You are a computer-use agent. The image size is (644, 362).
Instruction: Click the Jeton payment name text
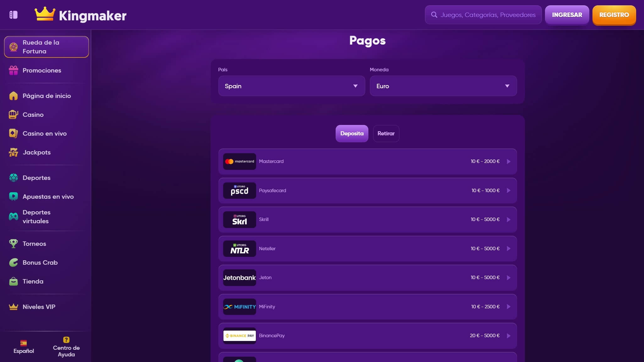265,278
